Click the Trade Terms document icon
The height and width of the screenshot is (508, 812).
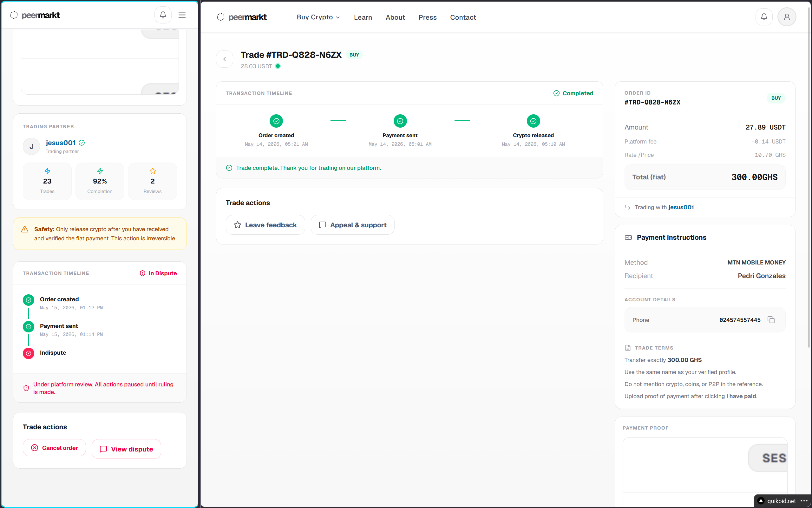[628, 348]
